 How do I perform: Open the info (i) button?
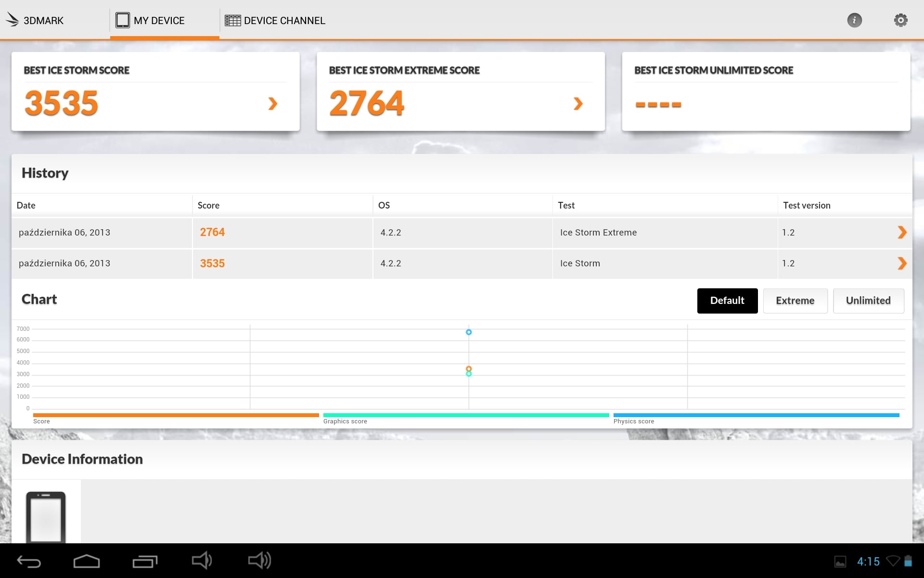click(x=854, y=20)
